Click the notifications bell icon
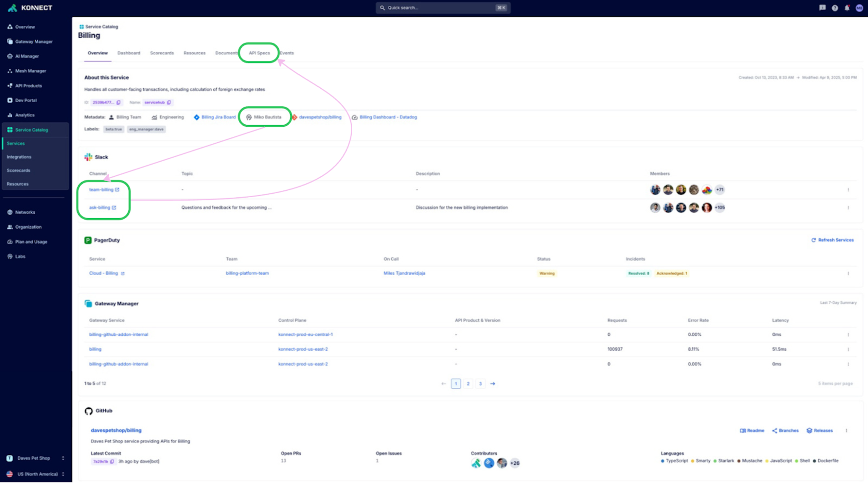This screenshot has width=868, height=485. point(847,8)
